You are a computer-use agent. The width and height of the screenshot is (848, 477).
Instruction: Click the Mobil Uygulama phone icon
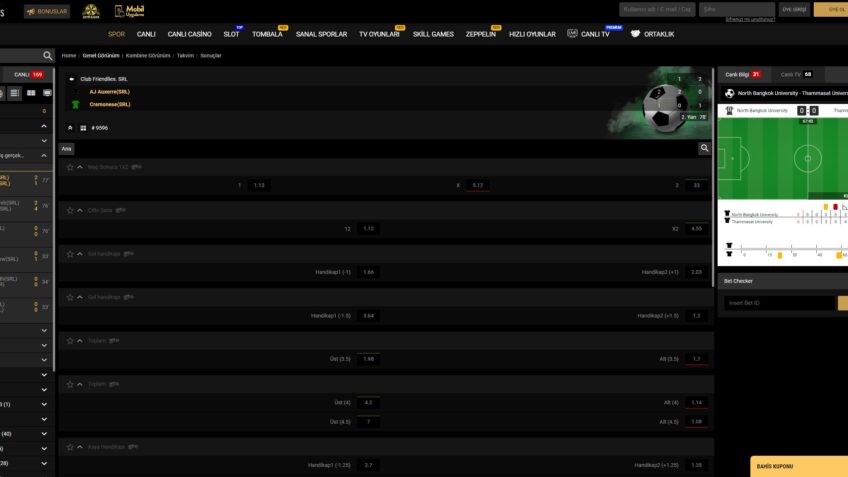(x=121, y=11)
